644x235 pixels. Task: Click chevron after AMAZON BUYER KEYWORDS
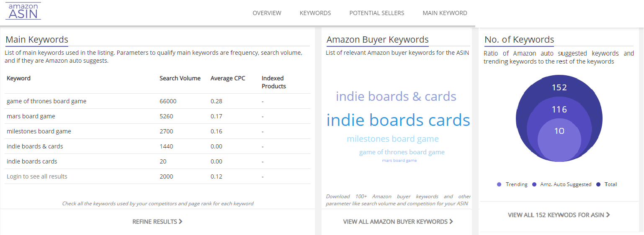[x=451, y=222]
